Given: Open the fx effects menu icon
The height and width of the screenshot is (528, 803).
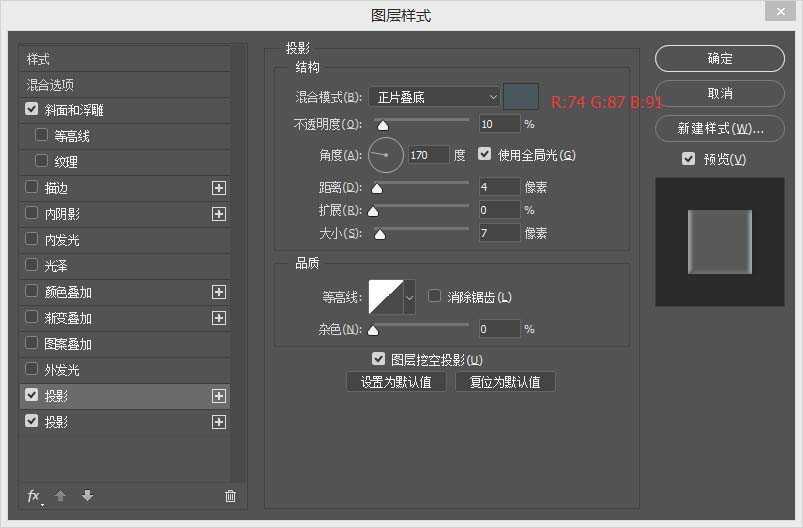Looking at the screenshot, I should point(34,496).
